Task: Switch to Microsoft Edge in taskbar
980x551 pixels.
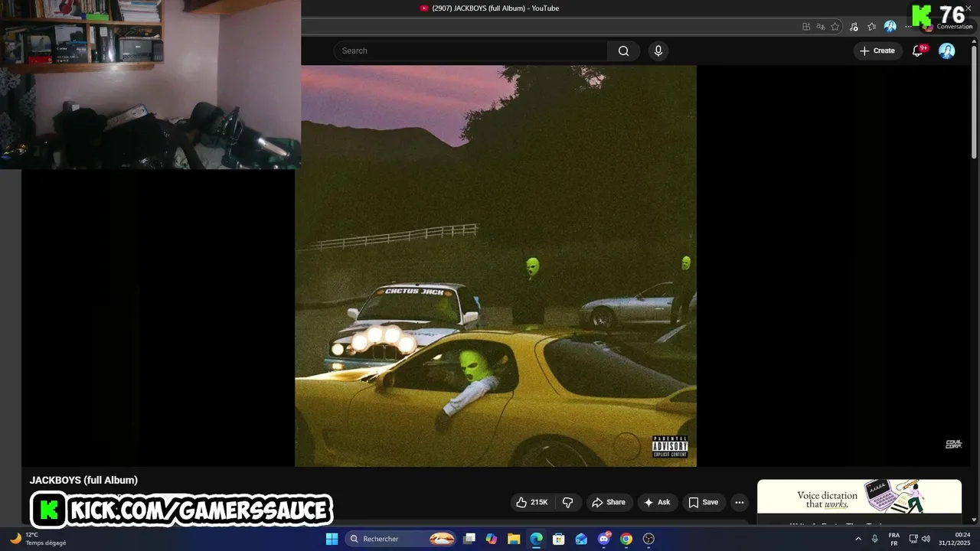Action: 536,539
